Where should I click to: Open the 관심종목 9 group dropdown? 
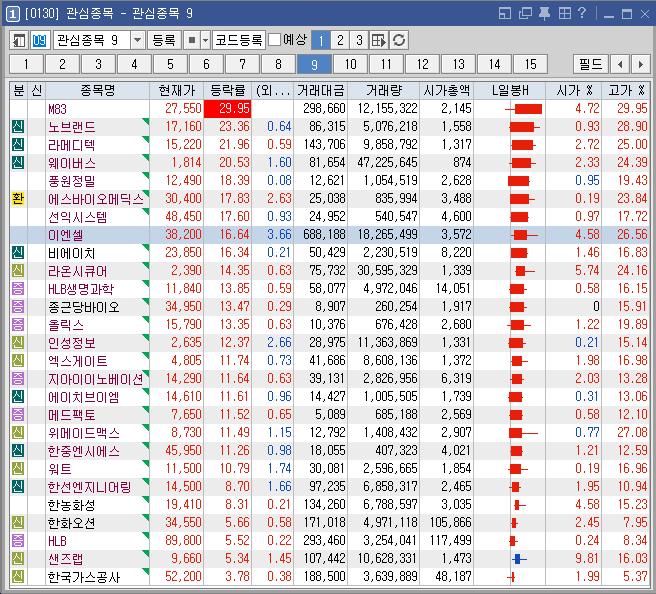coord(137,41)
